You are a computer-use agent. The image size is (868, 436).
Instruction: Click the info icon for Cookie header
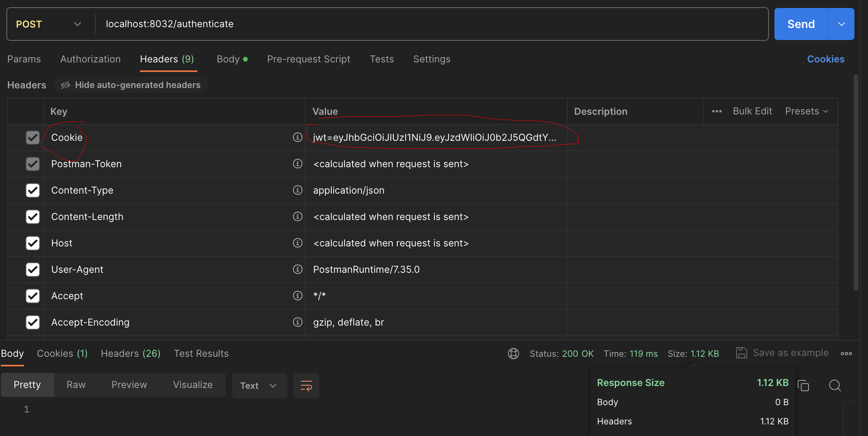click(x=297, y=137)
